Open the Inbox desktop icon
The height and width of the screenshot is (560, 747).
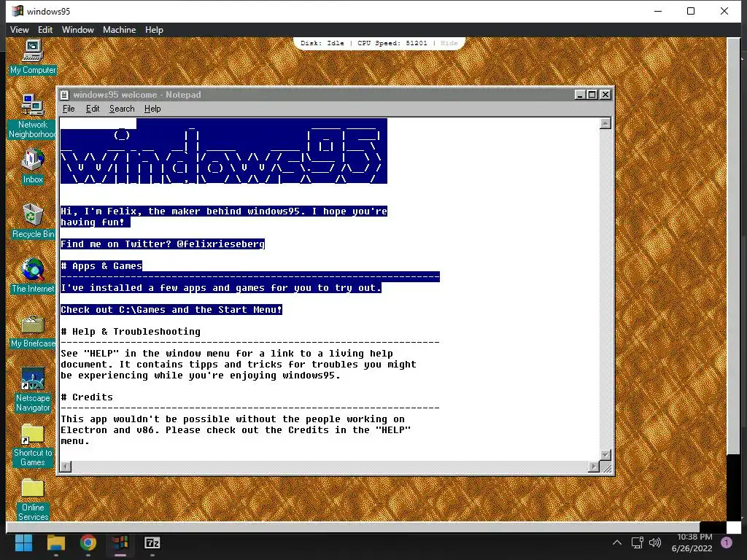pyautogui.click(x=32, y=167)
